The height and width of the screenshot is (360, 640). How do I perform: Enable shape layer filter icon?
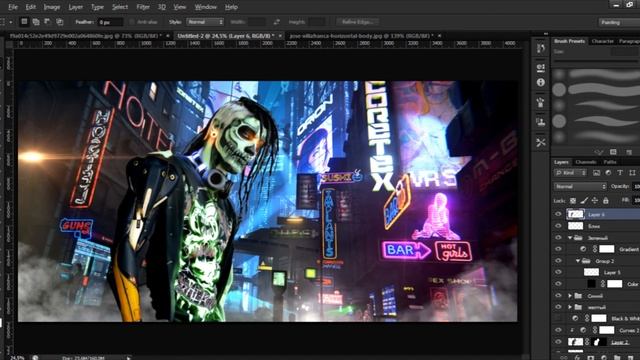[632, 173]
